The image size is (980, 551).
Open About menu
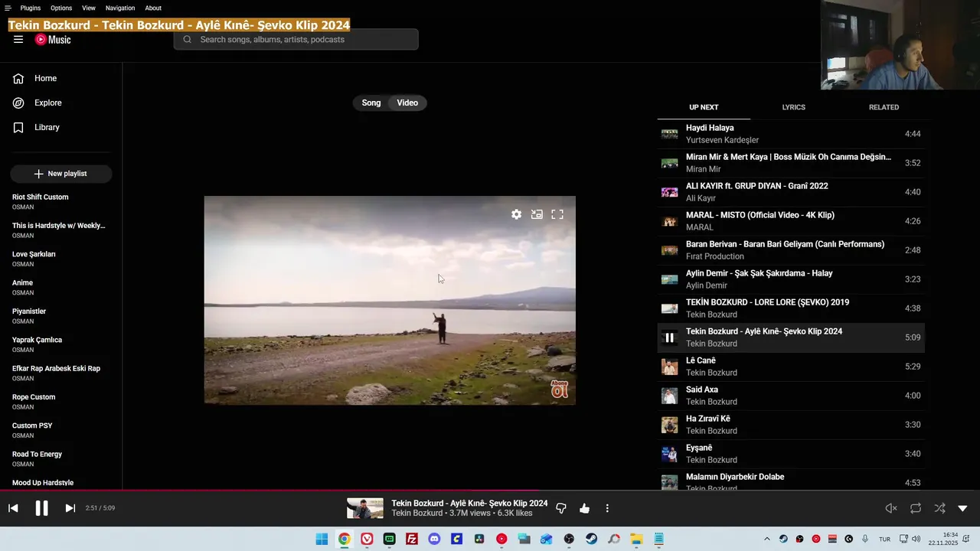153,8
